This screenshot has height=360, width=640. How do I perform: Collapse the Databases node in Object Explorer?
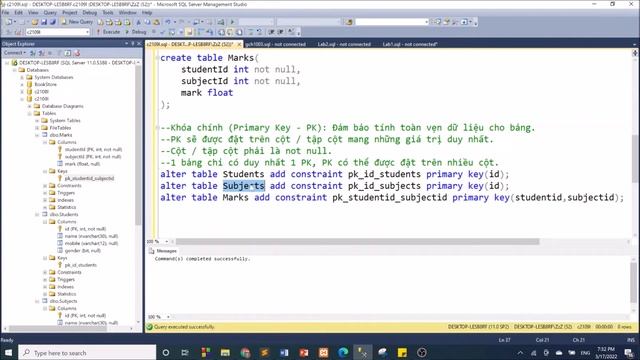pyautogui.click(x=15, y=70)
